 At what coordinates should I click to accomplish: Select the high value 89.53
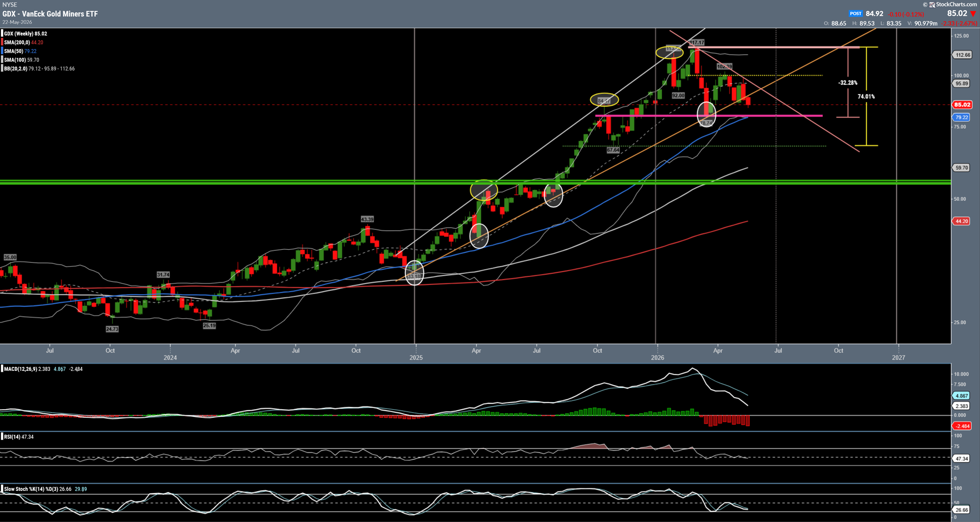click(867, 23)
